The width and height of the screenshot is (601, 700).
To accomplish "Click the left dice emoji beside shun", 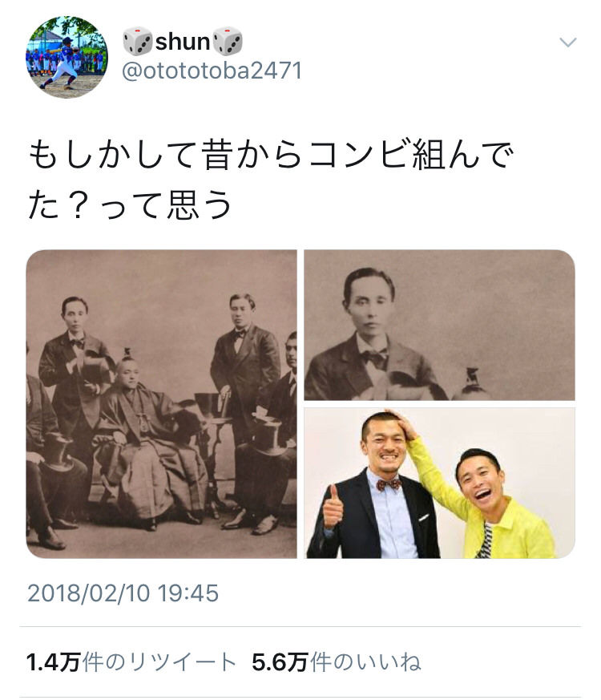I will coord(137,42).
